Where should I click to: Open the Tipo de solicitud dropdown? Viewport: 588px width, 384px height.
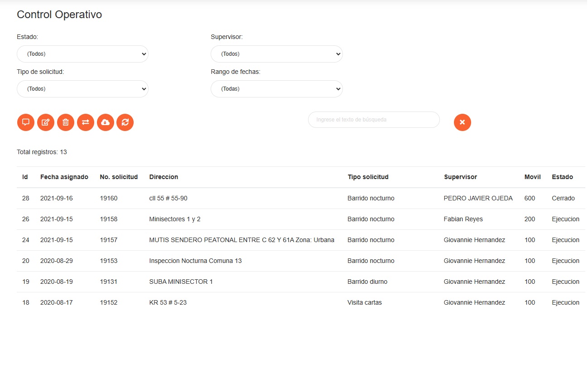[82, 89]
